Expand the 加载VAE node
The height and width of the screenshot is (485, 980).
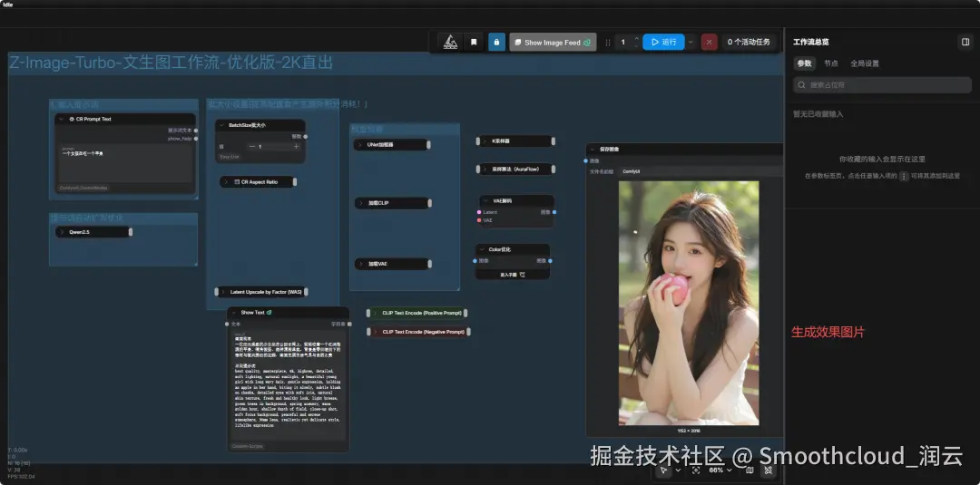pos(361,264)
